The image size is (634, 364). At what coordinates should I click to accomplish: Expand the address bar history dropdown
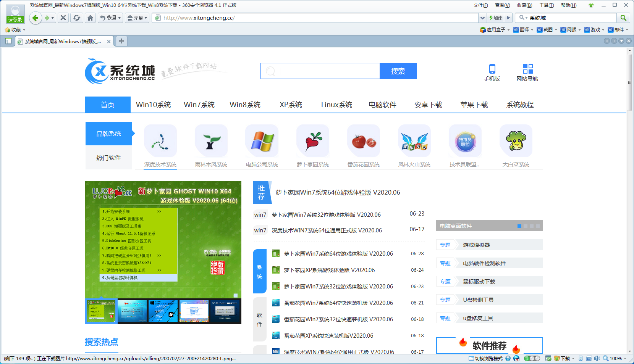click(x=482, y=18)
